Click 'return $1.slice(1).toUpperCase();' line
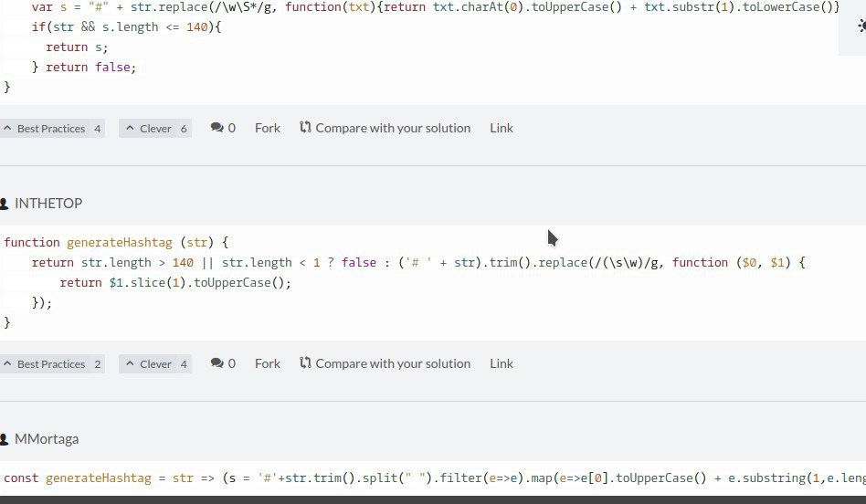Screen dimensions: 866x504 pos(175,283)
